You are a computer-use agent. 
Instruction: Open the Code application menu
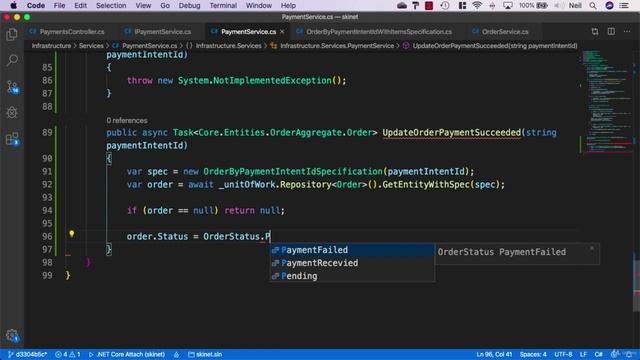[36, 5]
